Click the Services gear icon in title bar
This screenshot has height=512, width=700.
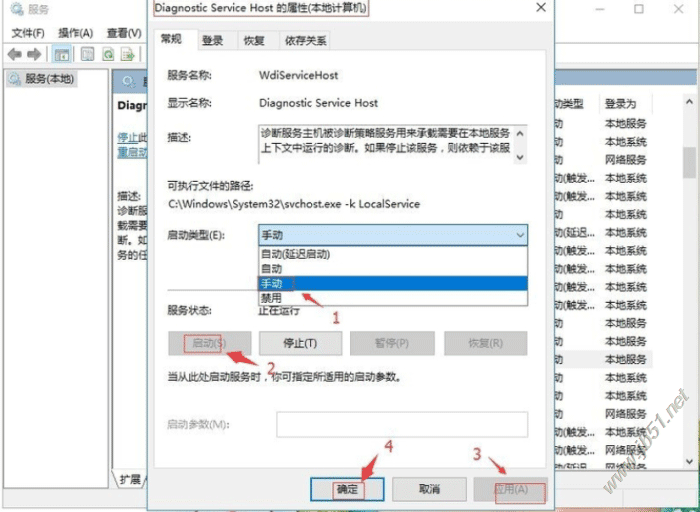click(16, 9)
